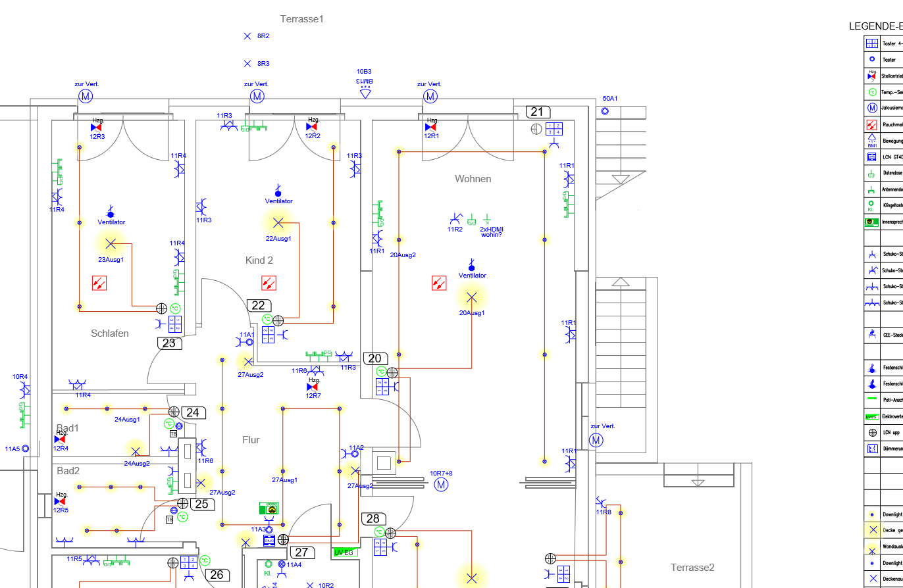Click ceiling light 23Ausg1 in Schlafen
The image size is (903, 588).
coord(111,244)
